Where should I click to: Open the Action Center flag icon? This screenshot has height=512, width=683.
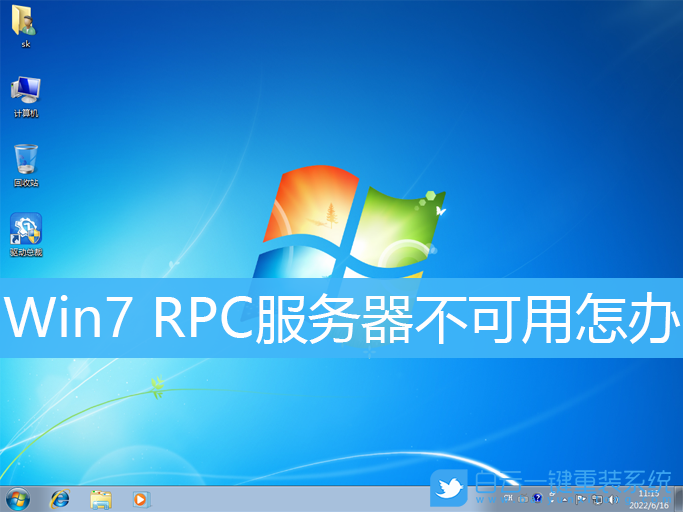[x=581, y=499]
